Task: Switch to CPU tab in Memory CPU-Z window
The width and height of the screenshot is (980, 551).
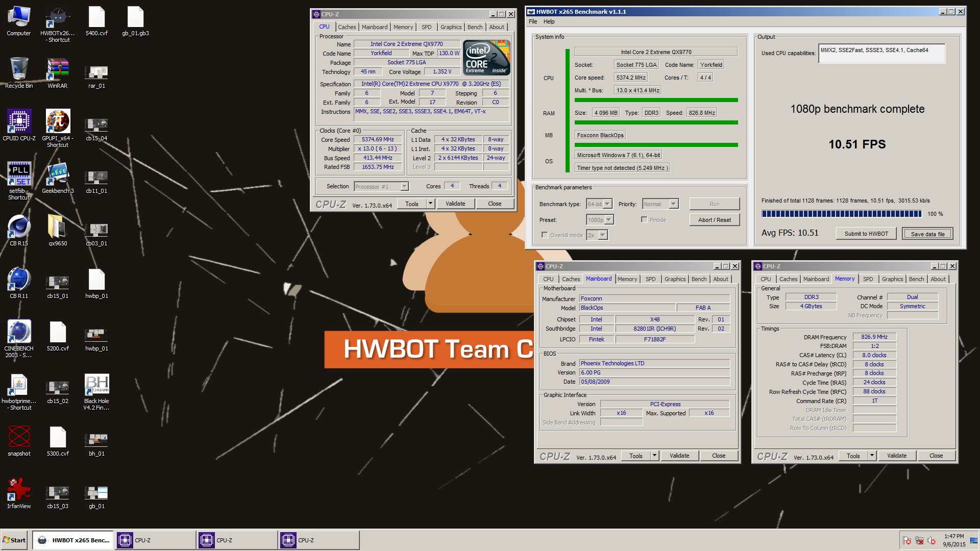Action: 766,279
